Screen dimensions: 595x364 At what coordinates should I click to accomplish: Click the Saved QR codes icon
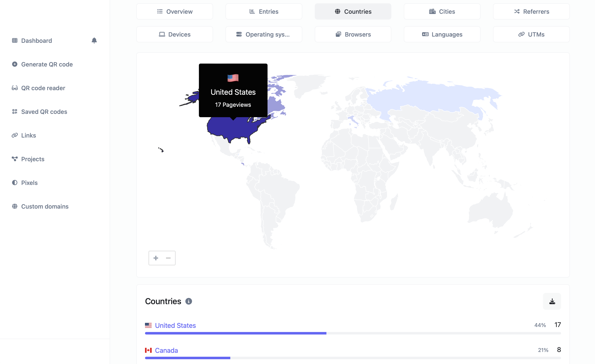[14, 112]
